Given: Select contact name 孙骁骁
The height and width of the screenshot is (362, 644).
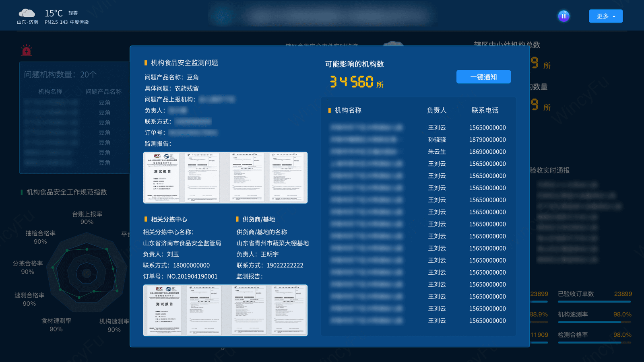Looking at the screenshot, I should tap(437, 140).
